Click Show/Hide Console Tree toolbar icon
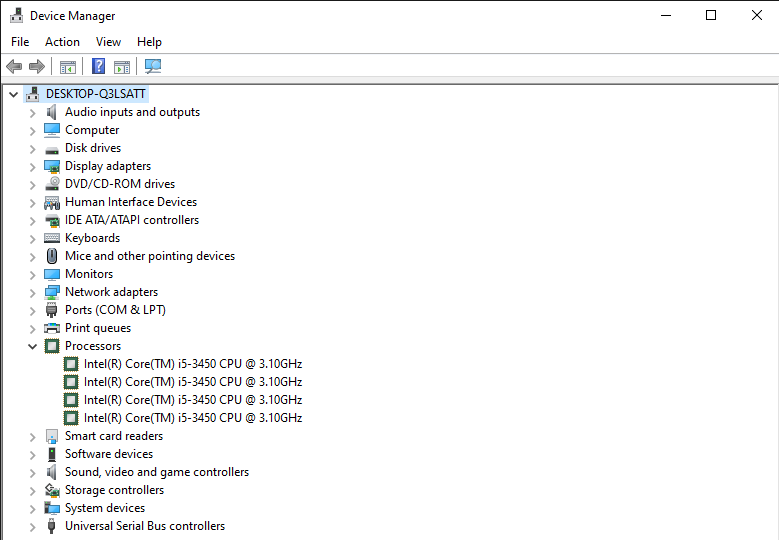 [68, 67]
